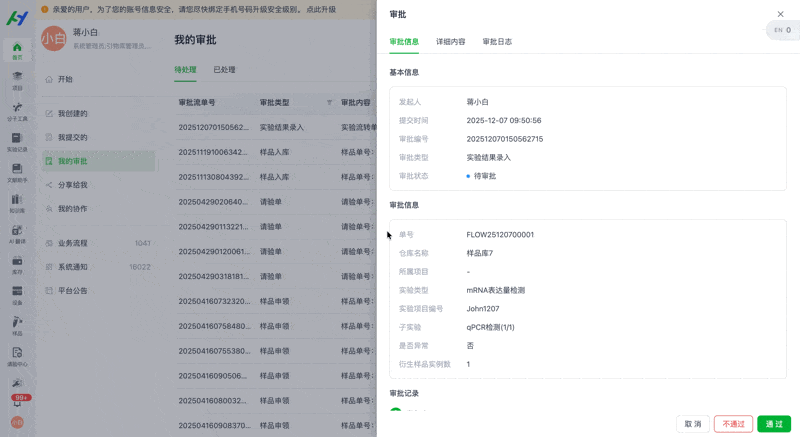Open 分享给我 menu item
The image size is (800, 437).
click(x=99, y=185)
